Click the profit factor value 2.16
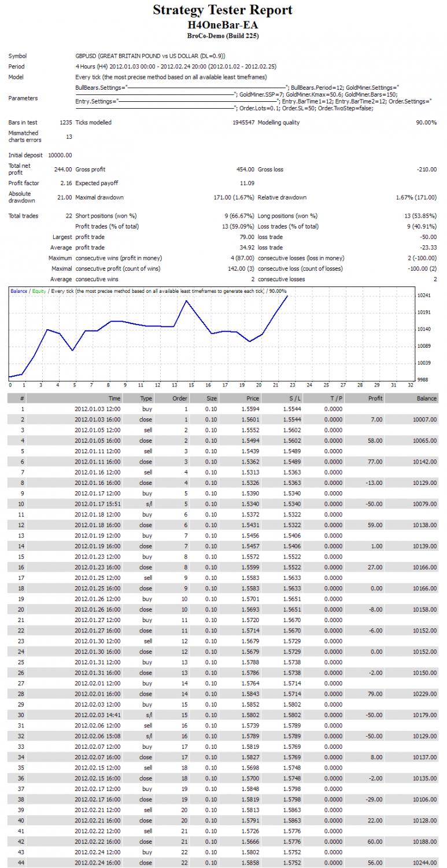The image size is (447, 868). click(x=66, y=183)
